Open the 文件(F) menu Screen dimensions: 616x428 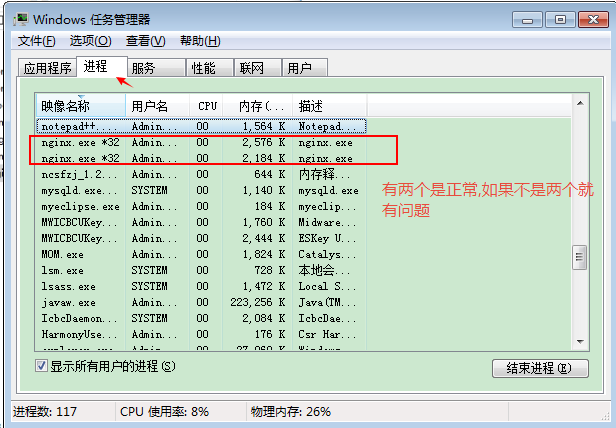point(37,41)
